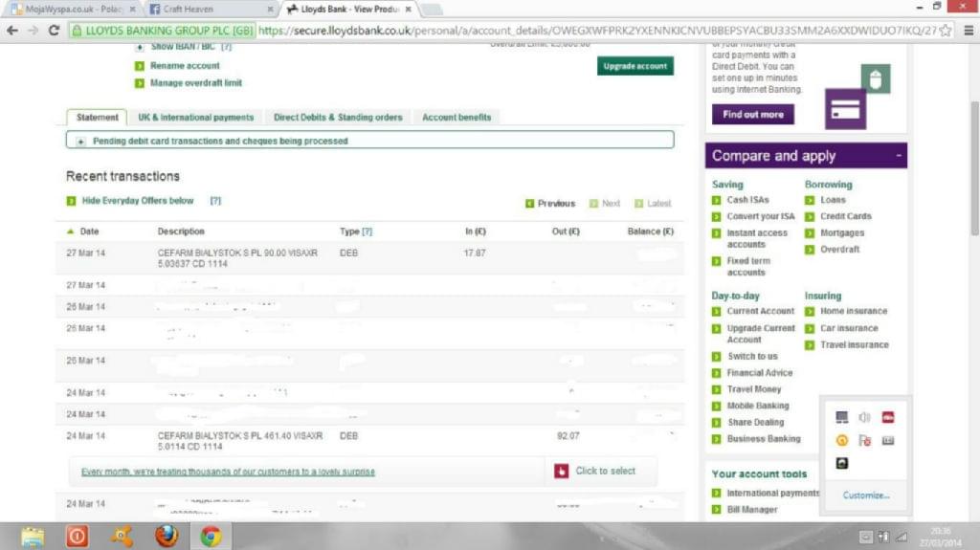Image resolution: width=980 pixels, height=550 pixels.
Task: Click the Find out more button
Action: click(x=753, y=115)
